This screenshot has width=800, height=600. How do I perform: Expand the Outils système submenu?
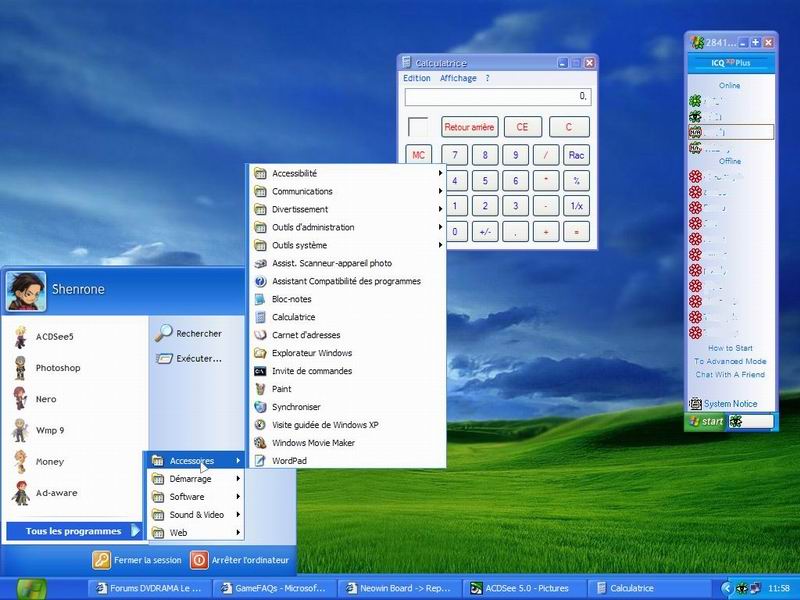click(299, 245)
